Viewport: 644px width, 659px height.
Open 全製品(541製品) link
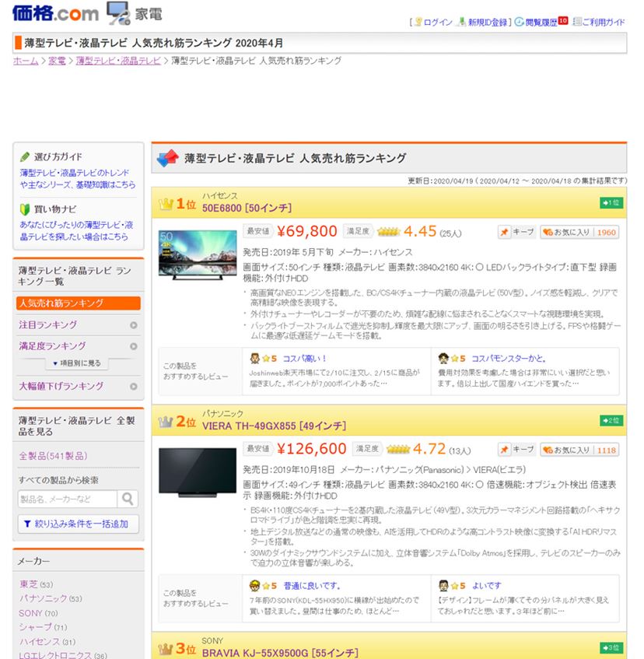[x=53, y=456]
